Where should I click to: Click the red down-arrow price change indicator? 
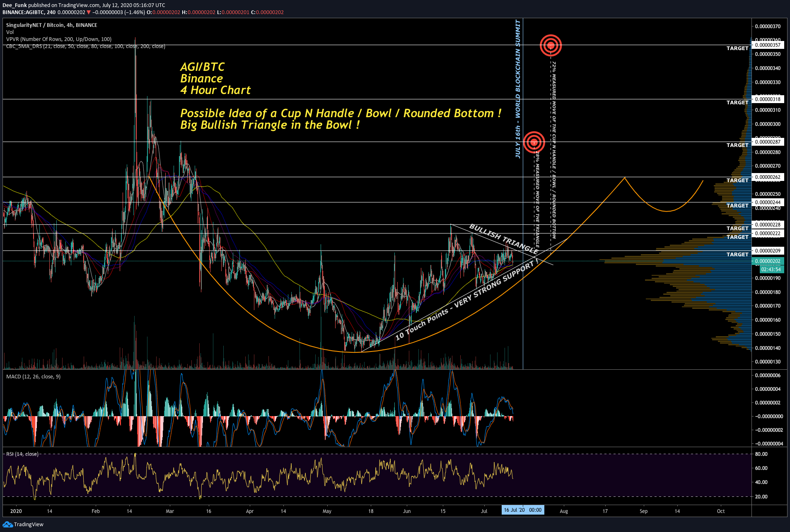88,12
